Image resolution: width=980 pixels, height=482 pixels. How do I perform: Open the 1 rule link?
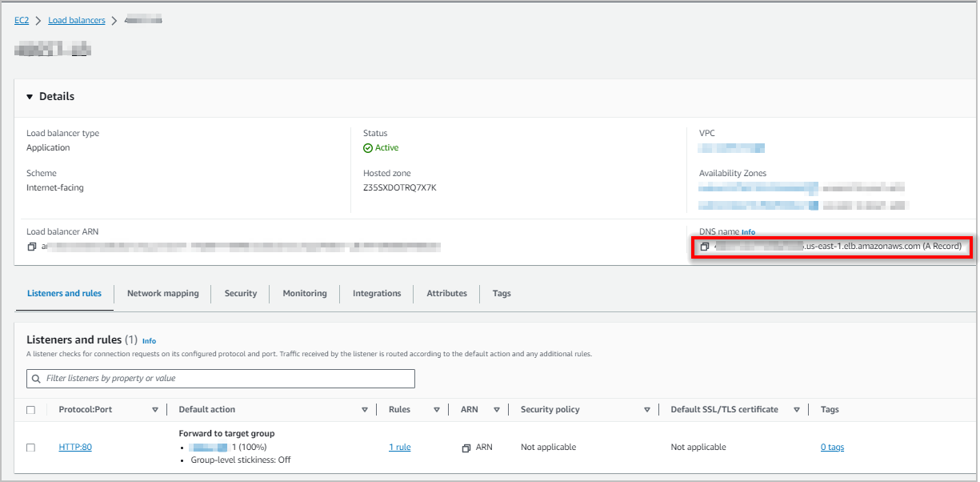(x=399, y=448)
